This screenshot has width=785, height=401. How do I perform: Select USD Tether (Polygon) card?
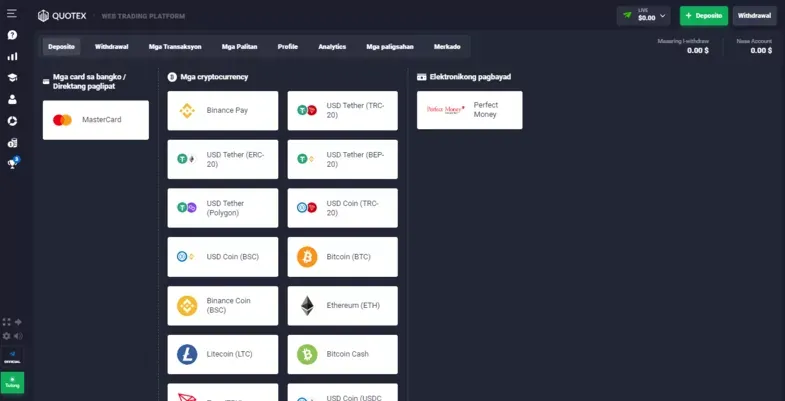223,208
